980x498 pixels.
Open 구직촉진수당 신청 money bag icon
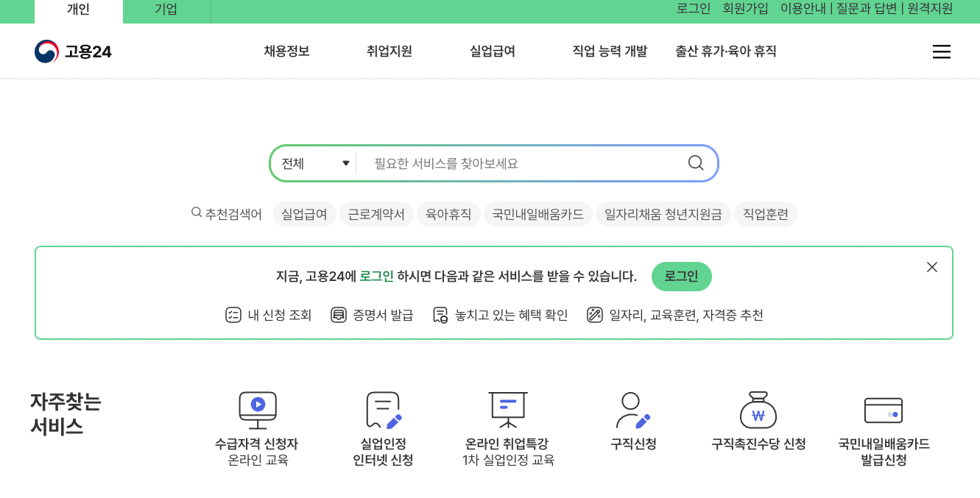(757, 410)
